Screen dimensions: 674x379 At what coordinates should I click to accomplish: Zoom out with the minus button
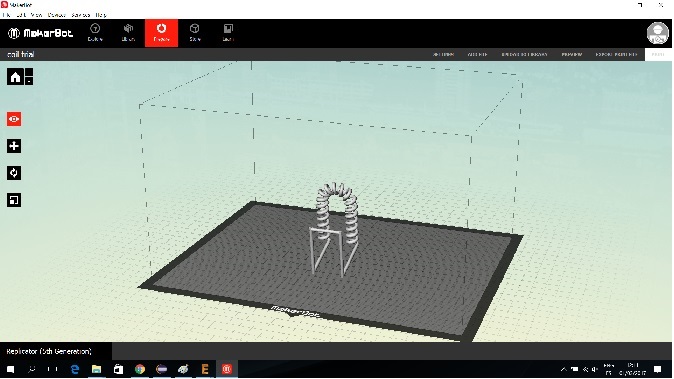click(29, 81)
